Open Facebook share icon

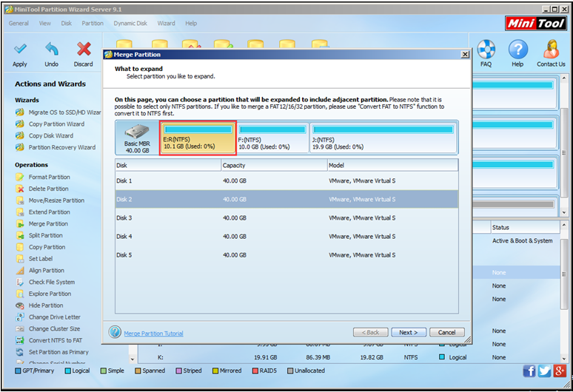pyautogui.click(x=529, y=371)
